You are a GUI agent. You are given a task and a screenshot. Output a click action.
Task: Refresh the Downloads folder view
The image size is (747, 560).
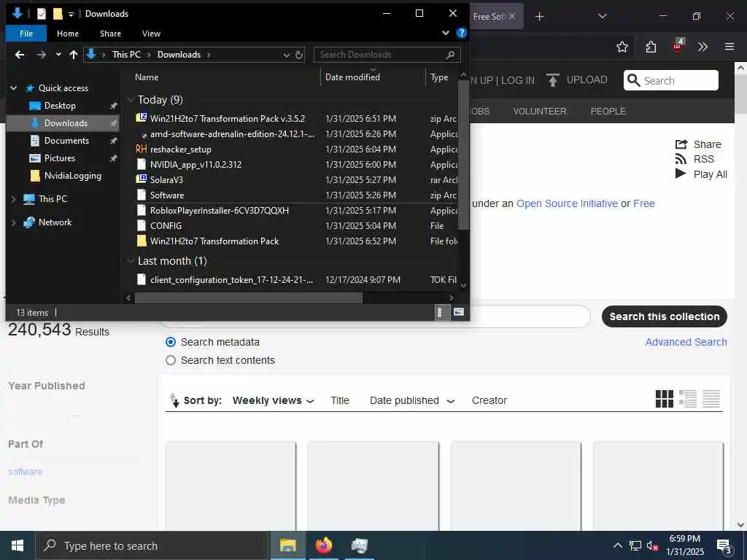coord(298,55)
